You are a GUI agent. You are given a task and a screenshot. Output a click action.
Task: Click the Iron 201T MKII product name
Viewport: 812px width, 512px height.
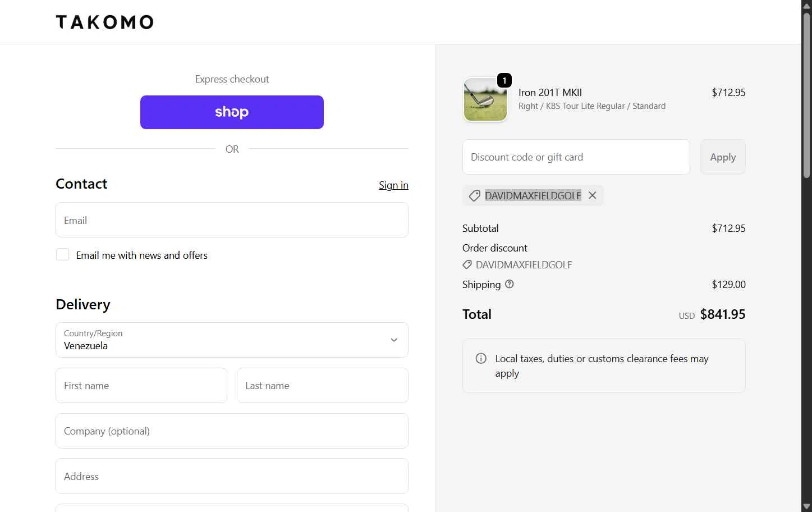pos(550,93)
